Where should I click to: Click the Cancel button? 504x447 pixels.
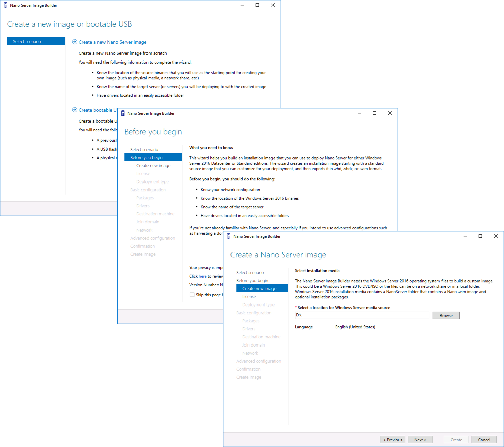click(484, 440)
